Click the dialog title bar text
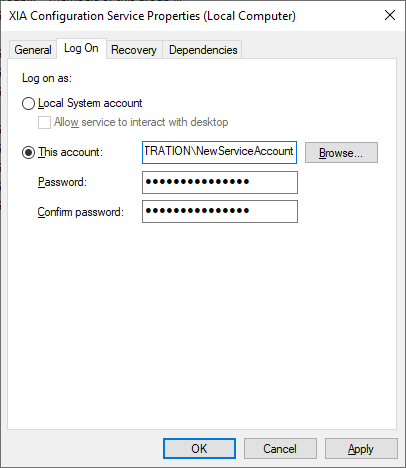This screenshot has width=406, height=468. pyautogui.click(x=152, y=16)
